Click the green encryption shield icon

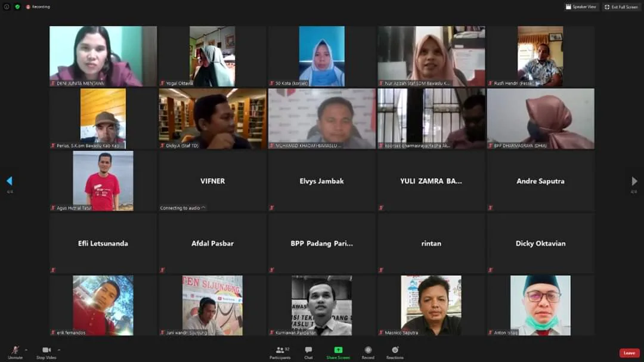click(x=17, y=7)
